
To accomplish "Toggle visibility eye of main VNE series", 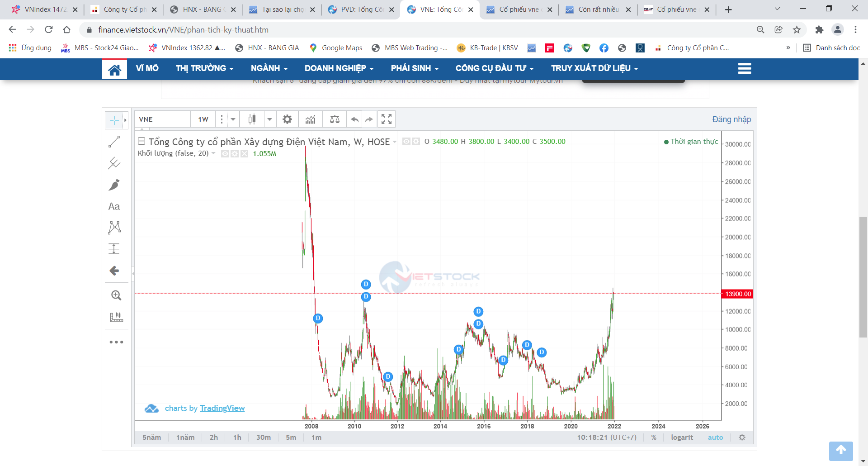I will (x=406, y=142).
